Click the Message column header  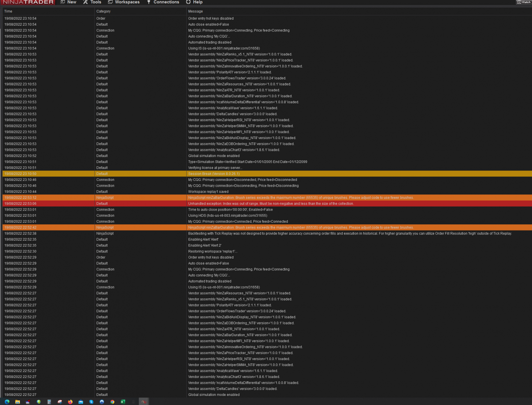(x=195, y=11)
